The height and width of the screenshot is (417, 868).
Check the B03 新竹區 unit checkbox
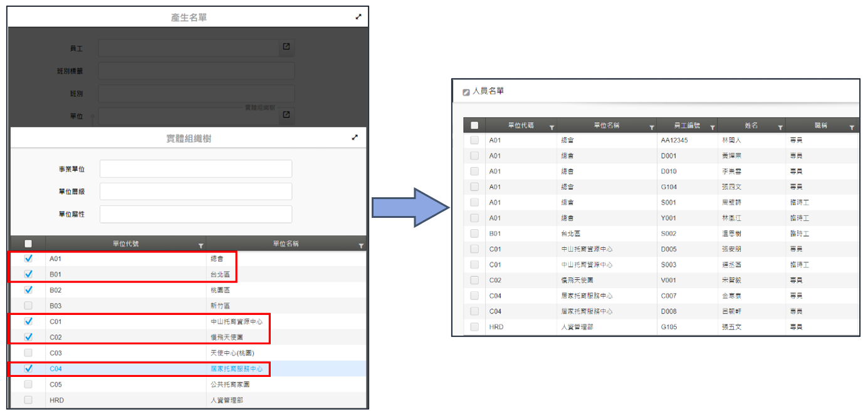[28, 306]
